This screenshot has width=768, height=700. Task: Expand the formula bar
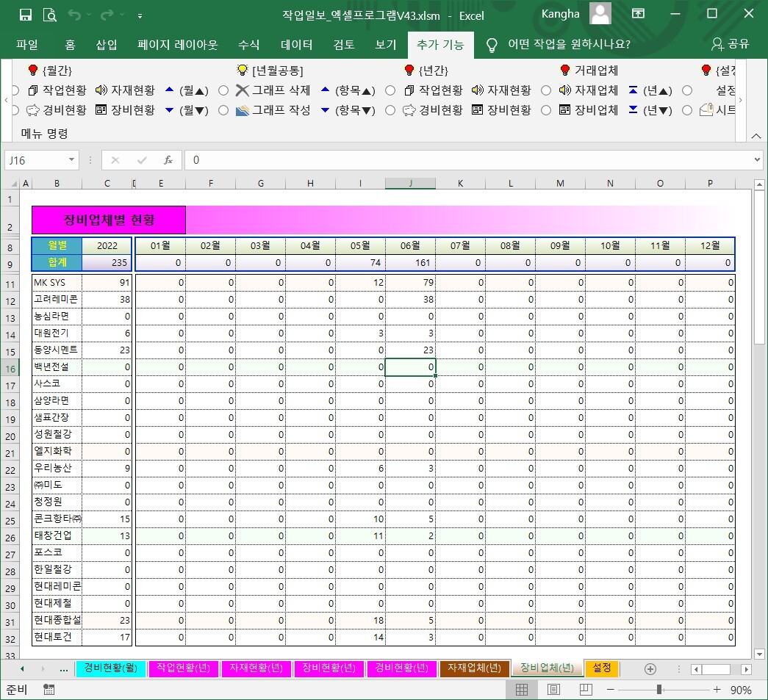(757, 159)
